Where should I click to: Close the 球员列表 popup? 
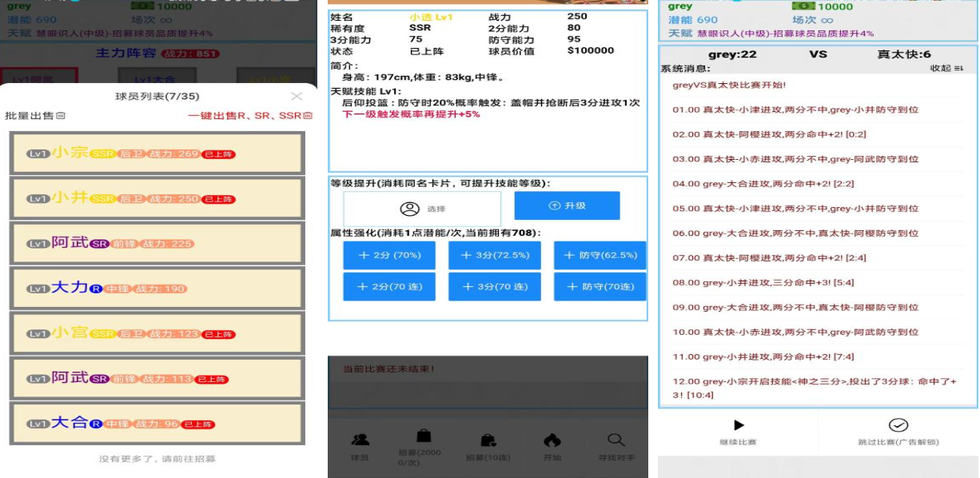[x=297, y=97]
